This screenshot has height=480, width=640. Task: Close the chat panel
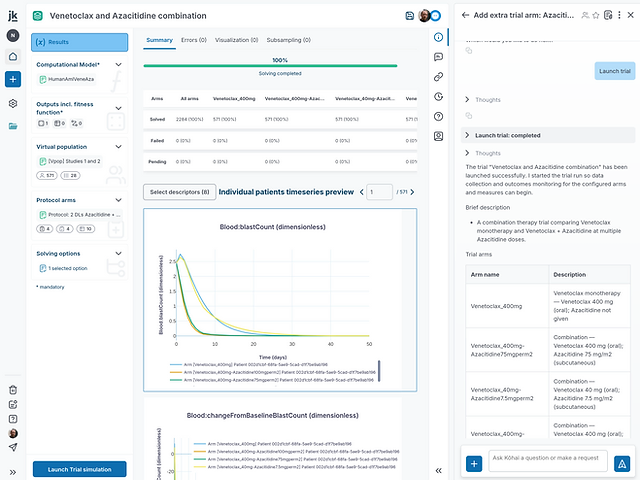(631, 15)
